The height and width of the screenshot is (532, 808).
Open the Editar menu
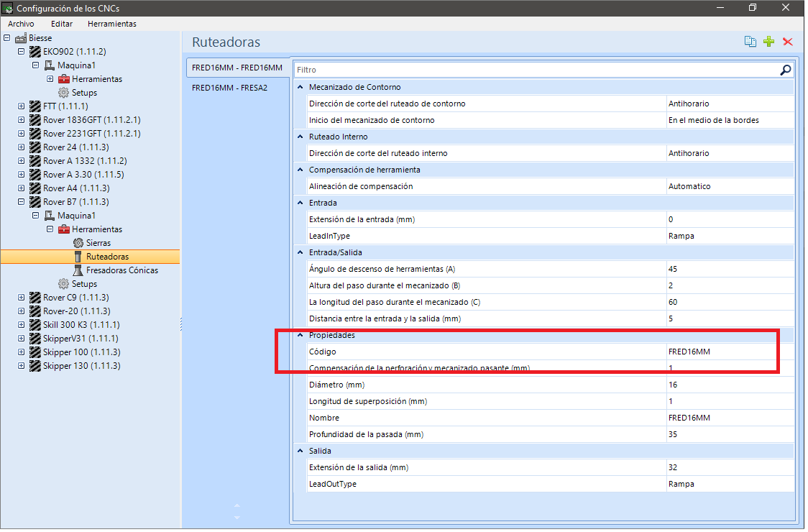tap(62, 24)
